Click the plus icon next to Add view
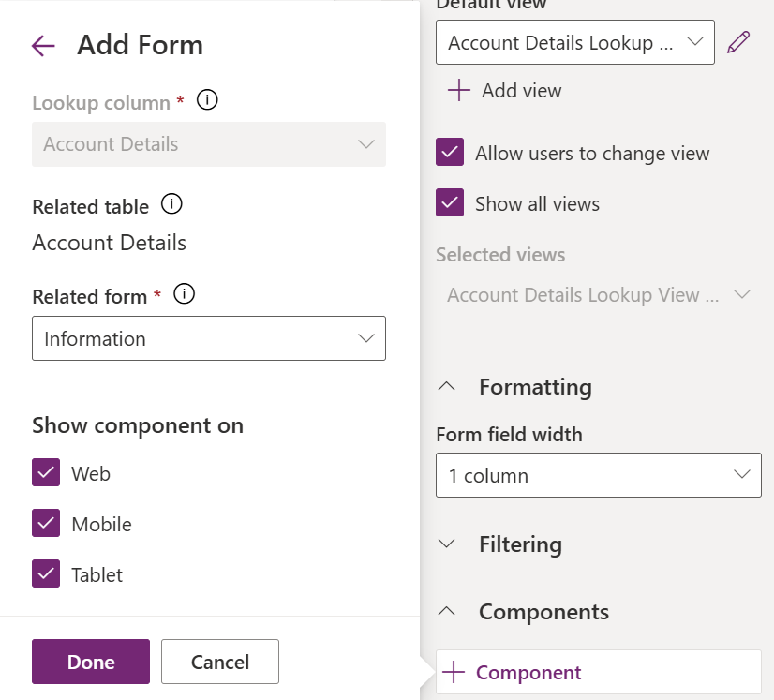 458,91
